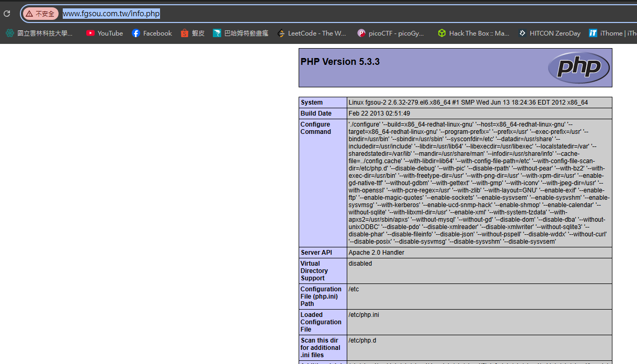This screenshot has height=364, width=637.
Task: Click the 'Feb 22 2013 02:51:49' value
Action: click(379, 113)
